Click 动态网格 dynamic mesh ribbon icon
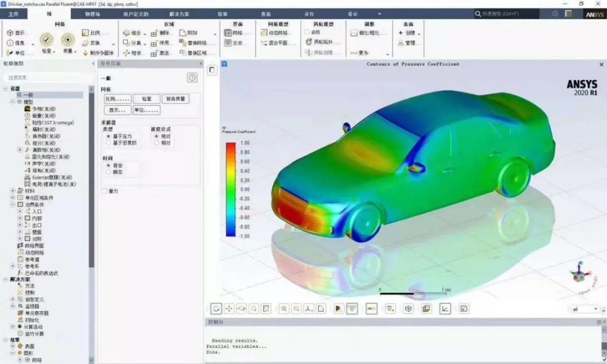The width and height of the screenshot is (607, 364). tap(264, 33)
